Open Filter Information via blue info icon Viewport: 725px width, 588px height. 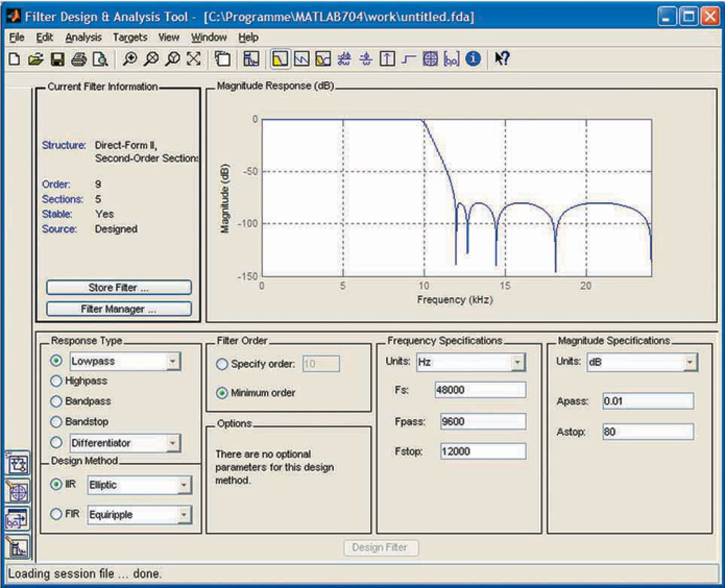473,59
